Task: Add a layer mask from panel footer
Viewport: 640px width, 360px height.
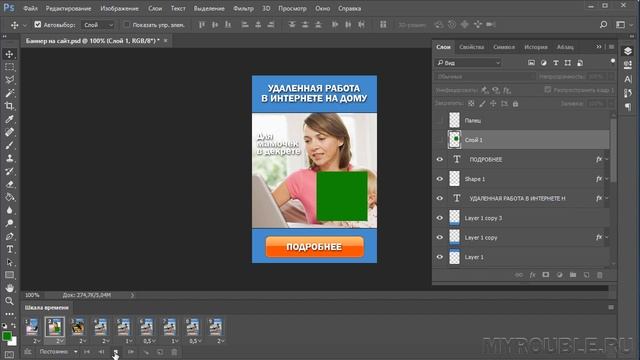Action: pos(546,275)
